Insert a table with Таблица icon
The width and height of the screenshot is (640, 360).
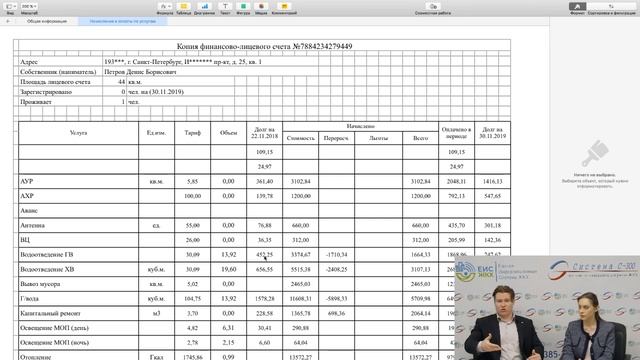pyautogui.click(x=184, y=7)
